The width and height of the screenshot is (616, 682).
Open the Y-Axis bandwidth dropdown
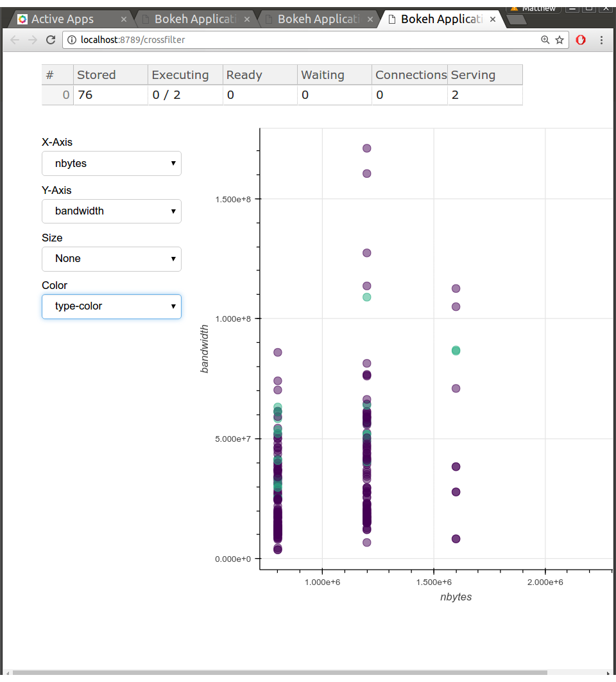pyautogui.click(x=111, y=211)
